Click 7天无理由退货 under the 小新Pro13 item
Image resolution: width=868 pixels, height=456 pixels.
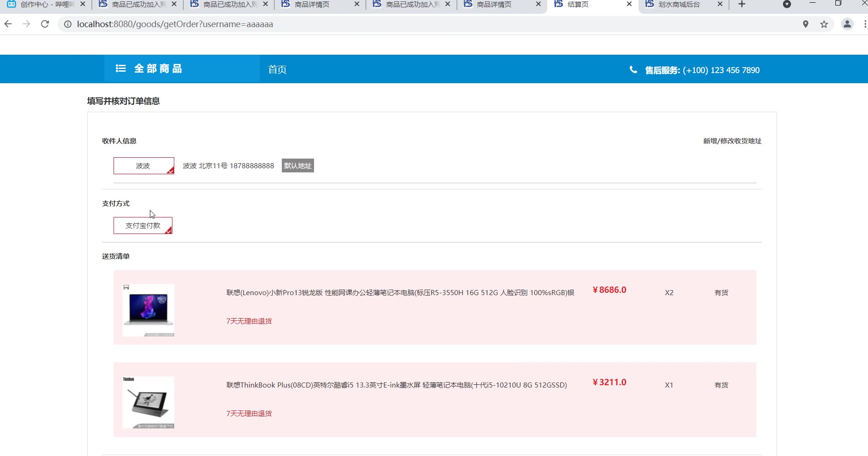[x=249, y=321]
